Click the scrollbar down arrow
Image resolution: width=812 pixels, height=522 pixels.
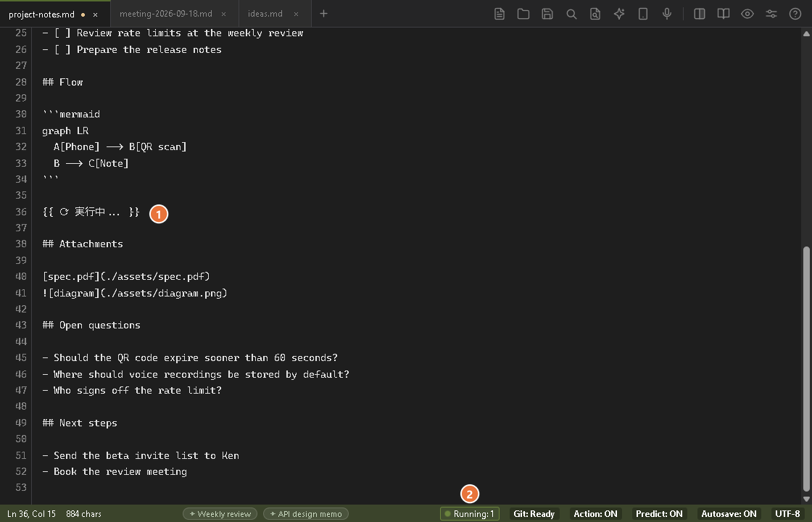click(805, 499)
